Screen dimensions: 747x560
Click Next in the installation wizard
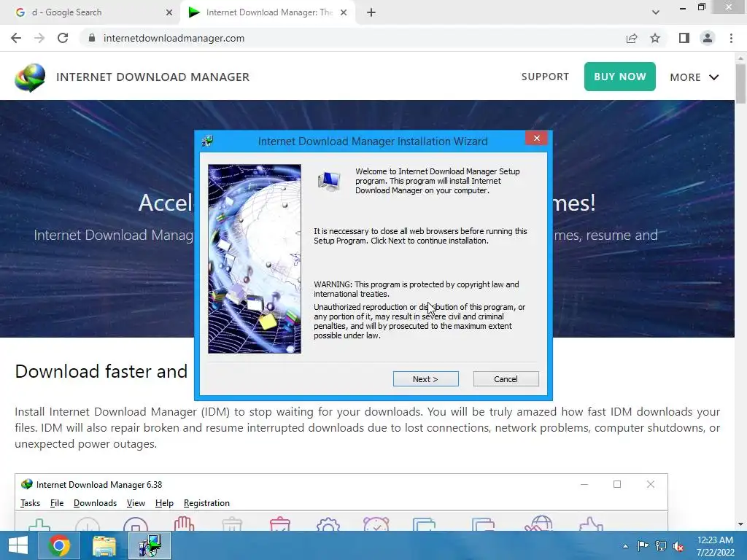pos(425,379)
